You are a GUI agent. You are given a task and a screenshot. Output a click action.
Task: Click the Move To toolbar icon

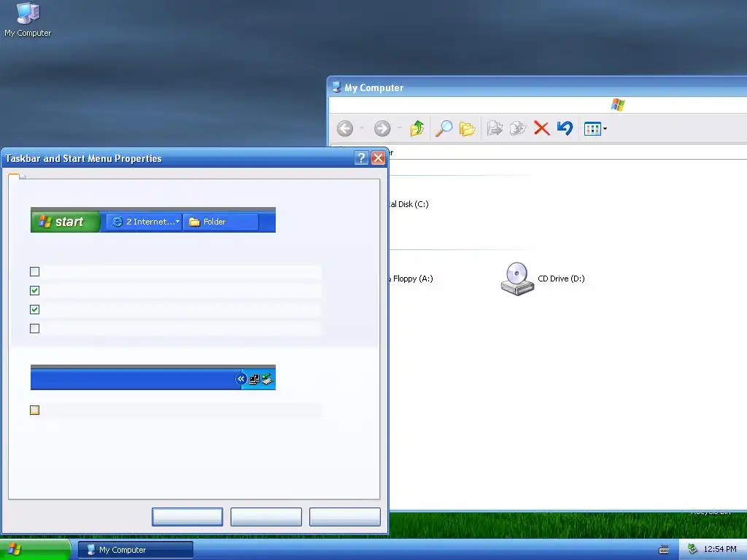pyautogui.click(x=495, y=128)
